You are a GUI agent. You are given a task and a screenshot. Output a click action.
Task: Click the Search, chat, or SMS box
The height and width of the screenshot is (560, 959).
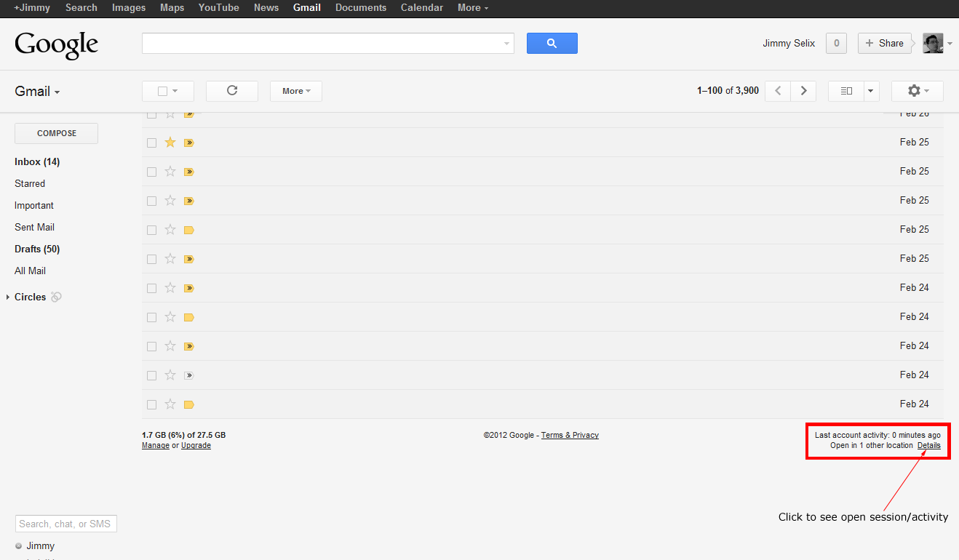(x=66, y=524)
